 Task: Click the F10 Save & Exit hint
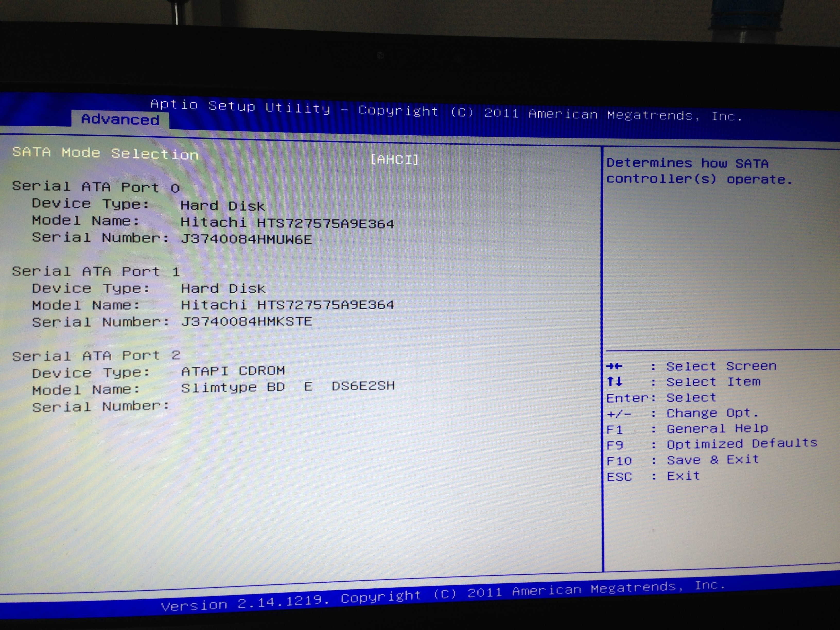tap(682, 460)
